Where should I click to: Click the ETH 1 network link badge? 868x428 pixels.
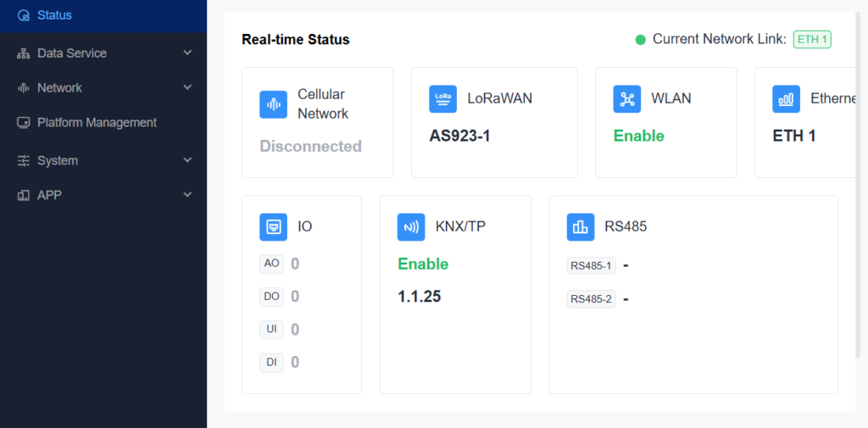point(812,40)
